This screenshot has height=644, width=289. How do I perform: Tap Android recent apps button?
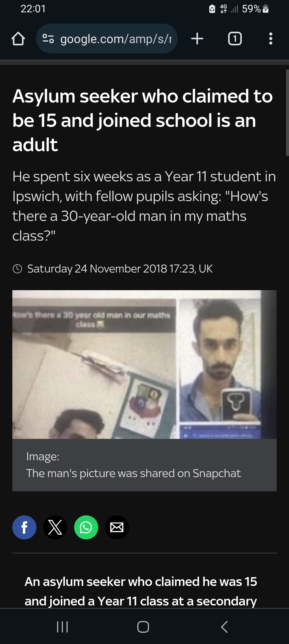click(x=63, y=627)
